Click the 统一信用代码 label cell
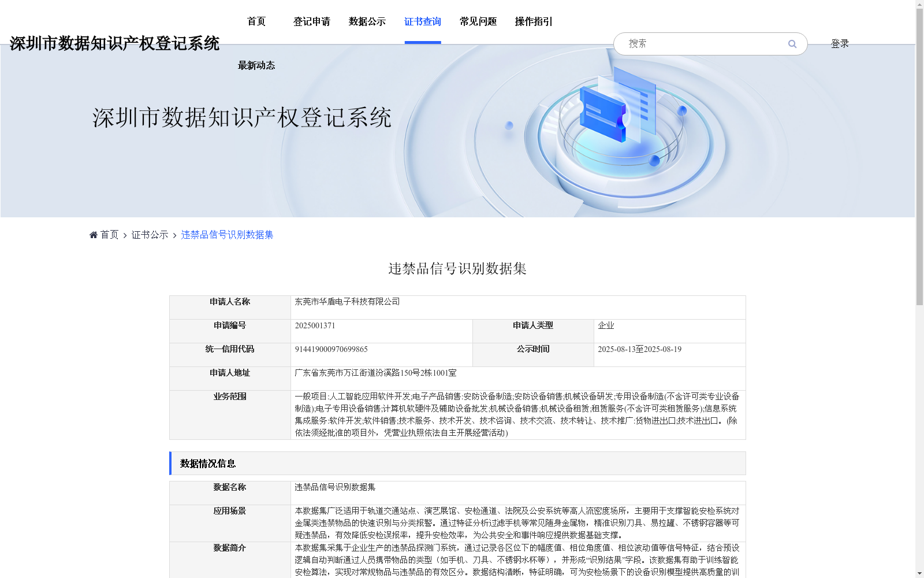 click(x=230, y=355)
